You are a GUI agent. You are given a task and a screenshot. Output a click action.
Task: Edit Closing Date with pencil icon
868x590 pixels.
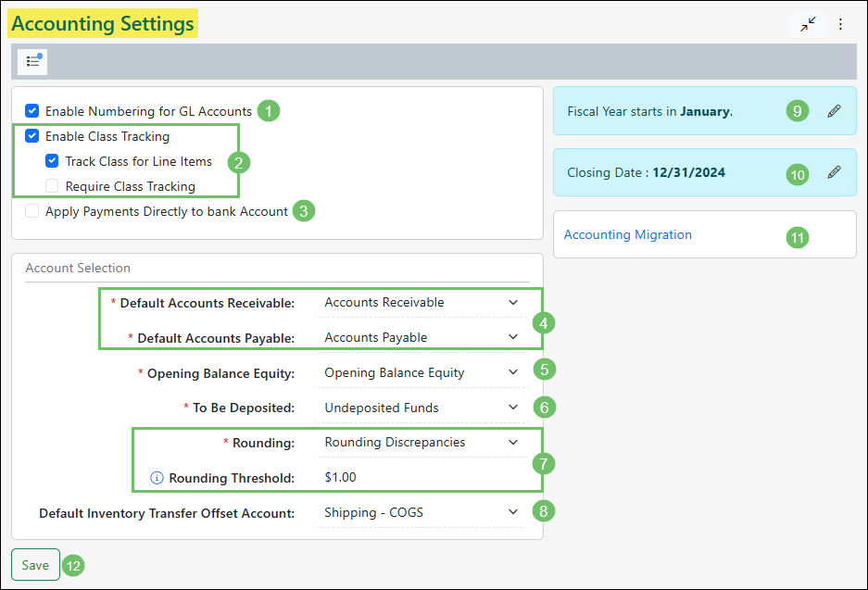coord(835,172)
